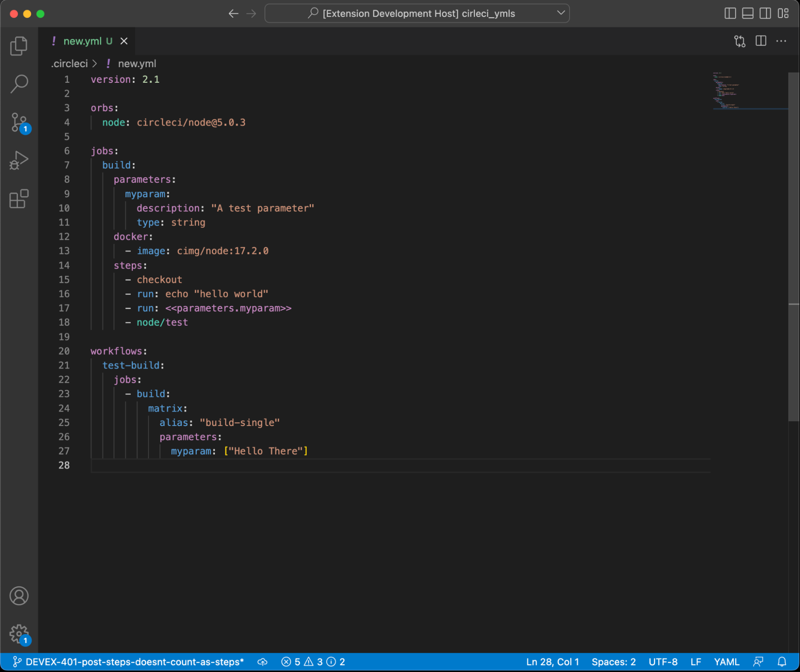Image resolution: width=800 pixels, height=672 pixels.
Task: Open the Explorer view
Action: (19, 45)
